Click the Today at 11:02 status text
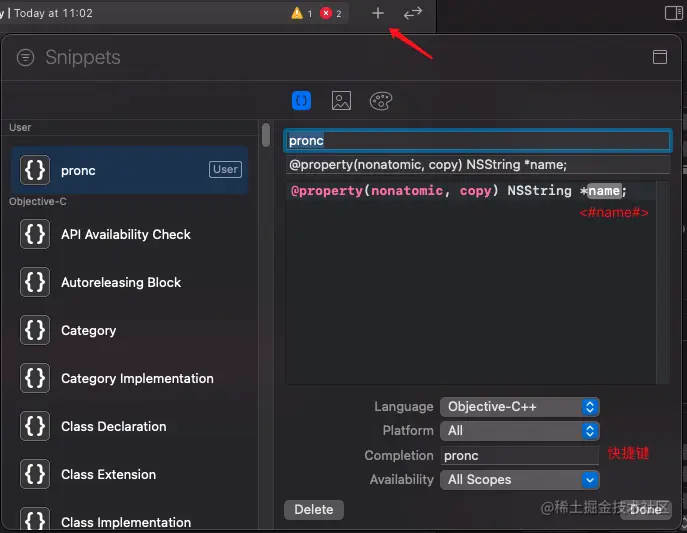The image size is (687, 533). pyautogui.click(x=53, y=13)
